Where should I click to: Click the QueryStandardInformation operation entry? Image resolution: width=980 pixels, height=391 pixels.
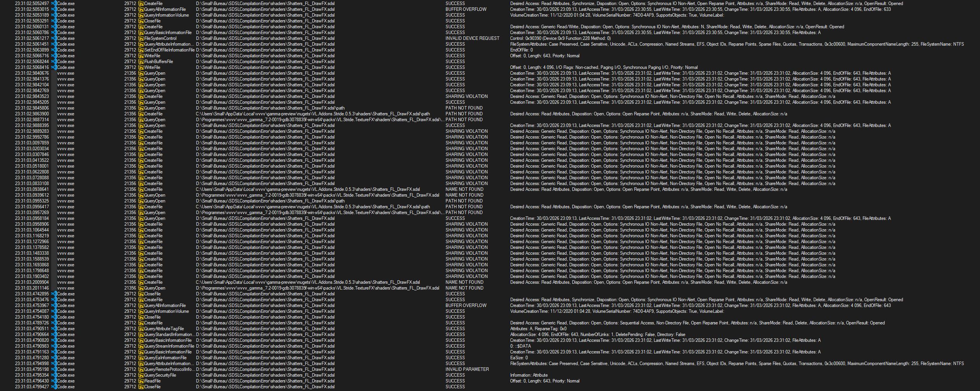[168, 334]
